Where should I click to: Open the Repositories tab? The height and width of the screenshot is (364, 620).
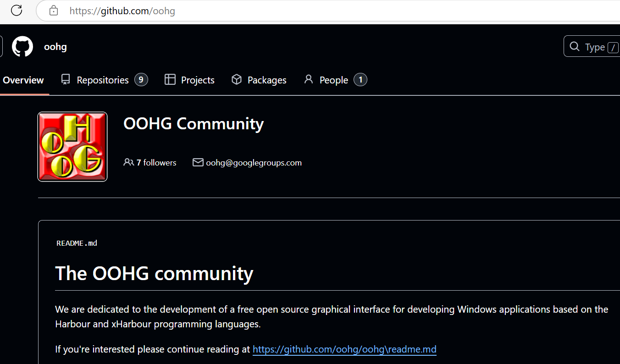coord(103,80)
